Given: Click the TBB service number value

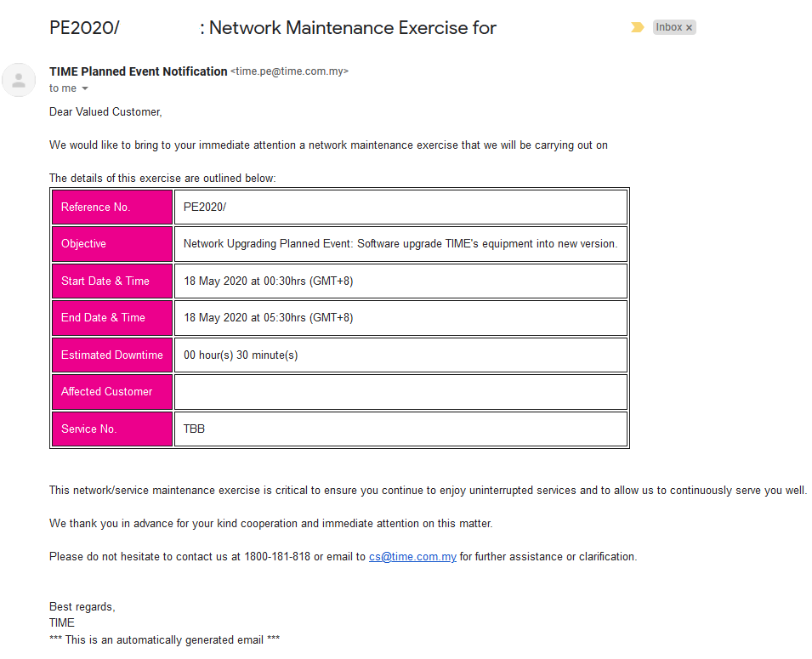Looking at the screenshot, I should 194,429.
